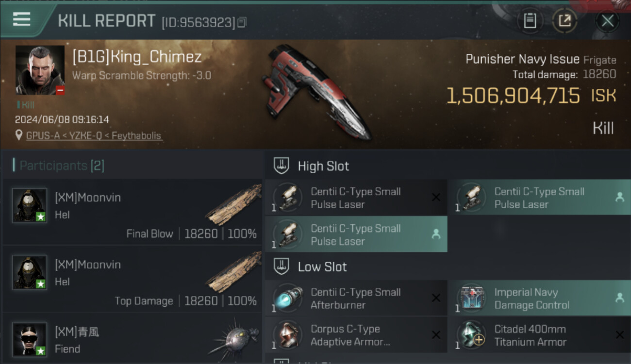Collapse the High Slot section
This screenshot has width=631, height=364.
448,166
